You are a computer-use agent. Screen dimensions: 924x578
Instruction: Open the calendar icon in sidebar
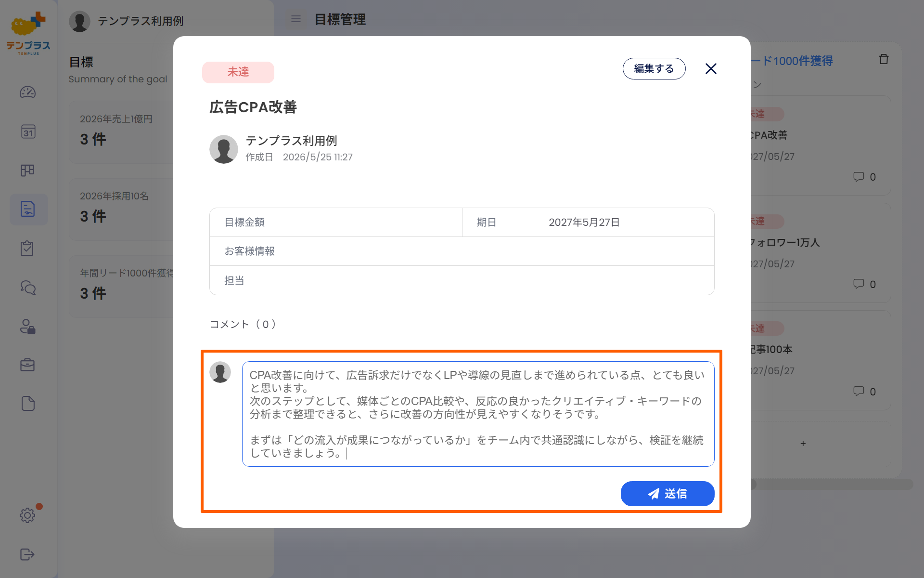click(28, 131)
